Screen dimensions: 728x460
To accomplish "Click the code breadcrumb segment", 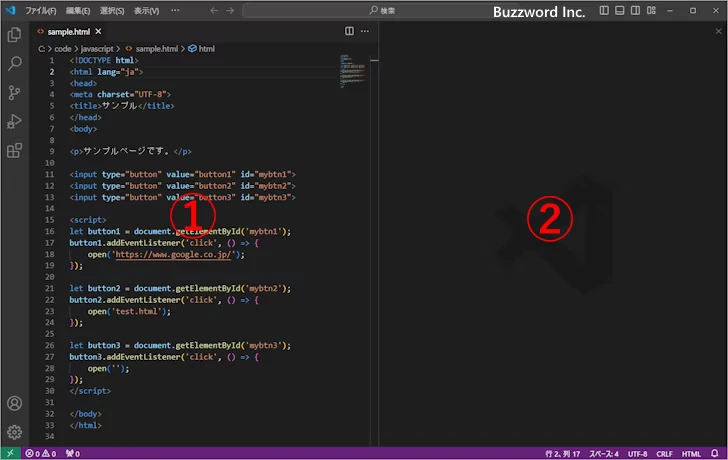I will (63, 49).
